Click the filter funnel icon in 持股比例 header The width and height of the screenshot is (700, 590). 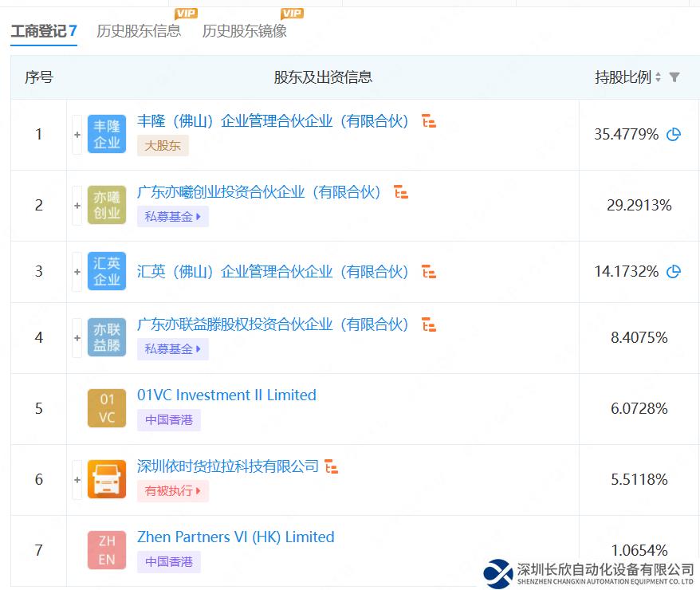674,77
